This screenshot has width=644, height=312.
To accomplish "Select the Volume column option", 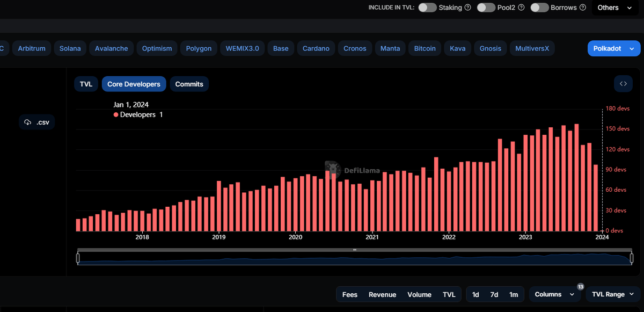I will 419,294.
